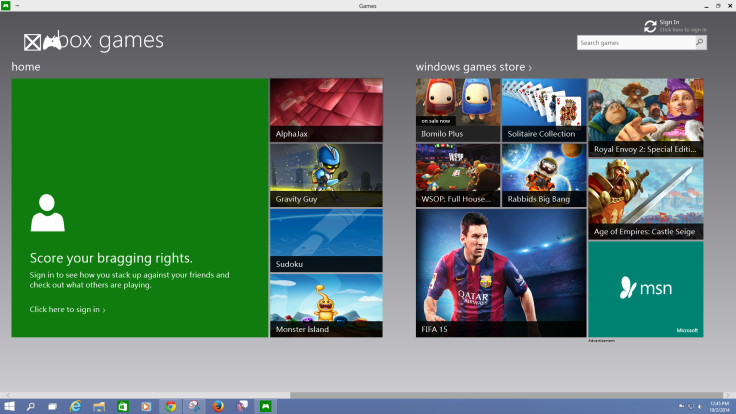Image resolution: width=736 pixels, height=414 pixels.
Task: Open the Sudoku game tile
Action: [326, 240]
